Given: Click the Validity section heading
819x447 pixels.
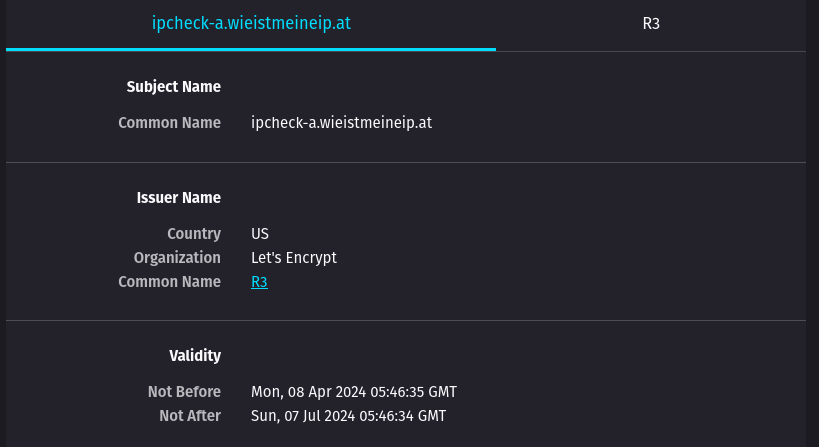Looking at the screenshot, I should (x=194, y=356).
